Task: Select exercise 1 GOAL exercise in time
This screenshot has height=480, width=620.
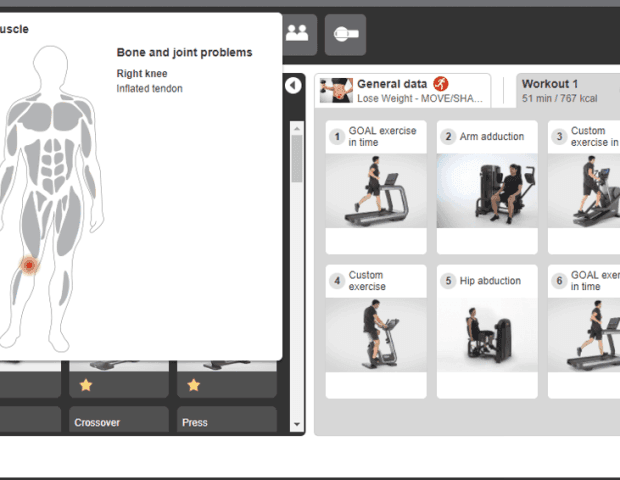Action: click(x=376, y=187)
